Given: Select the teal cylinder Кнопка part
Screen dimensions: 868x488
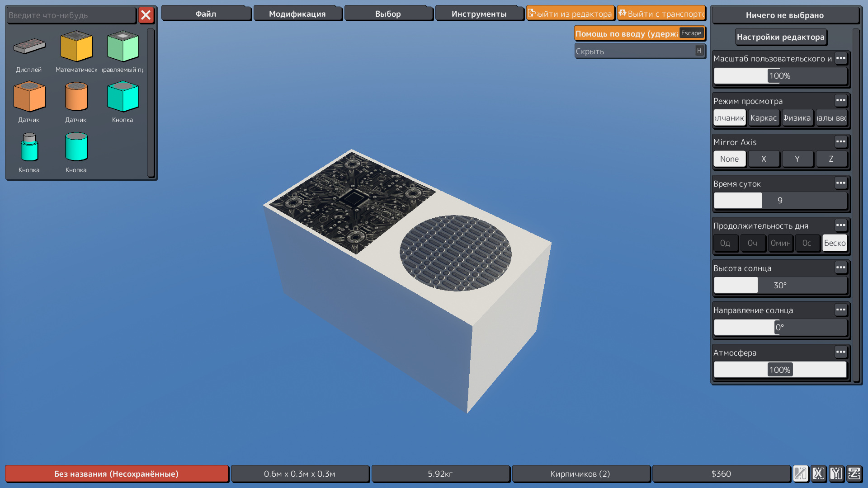Looking at the screenshot, I should (76, 147).
